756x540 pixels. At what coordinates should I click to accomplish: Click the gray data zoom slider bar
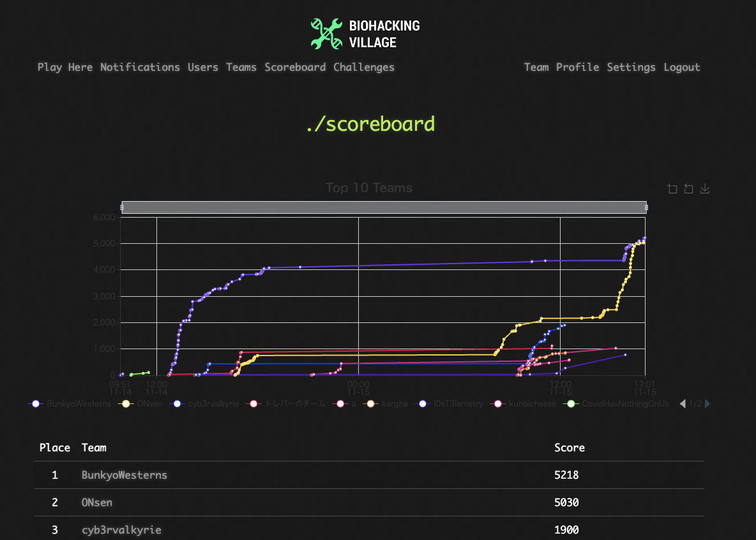[x=383, y=207]
